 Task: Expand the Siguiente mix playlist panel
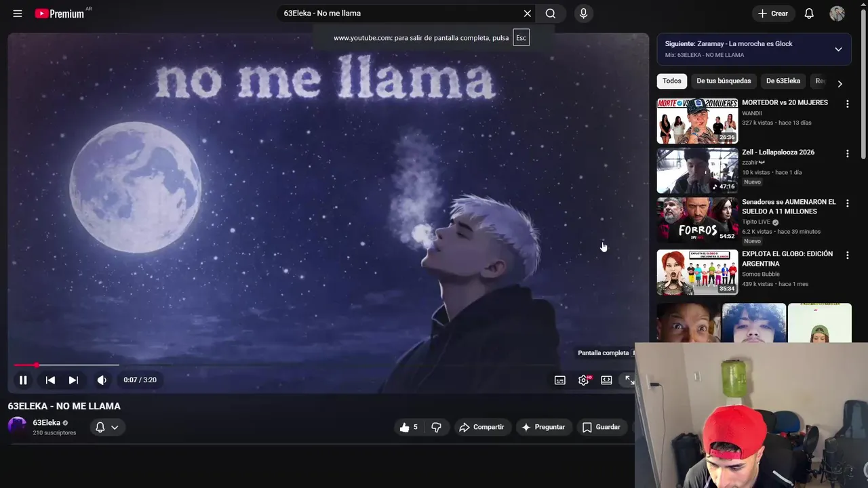(838, 49)
